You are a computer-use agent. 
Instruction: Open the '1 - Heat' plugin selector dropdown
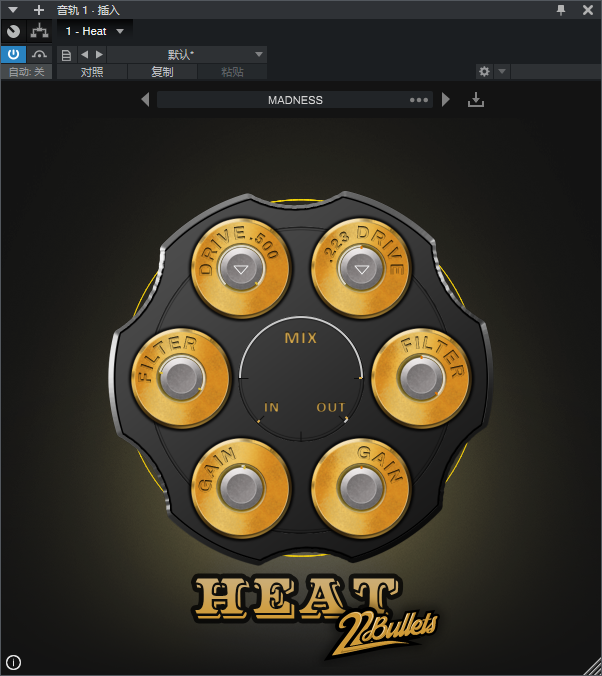[x=94, y=31]
